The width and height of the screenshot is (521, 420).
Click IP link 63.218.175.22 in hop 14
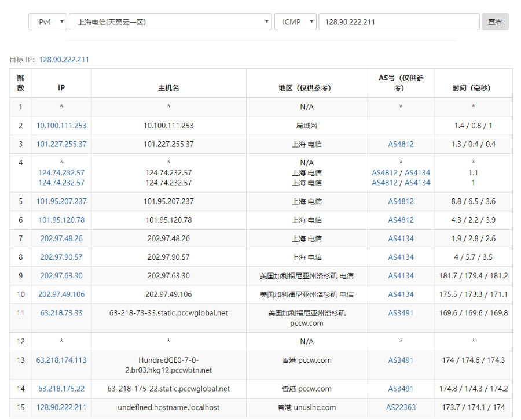(x=61, y=389)
